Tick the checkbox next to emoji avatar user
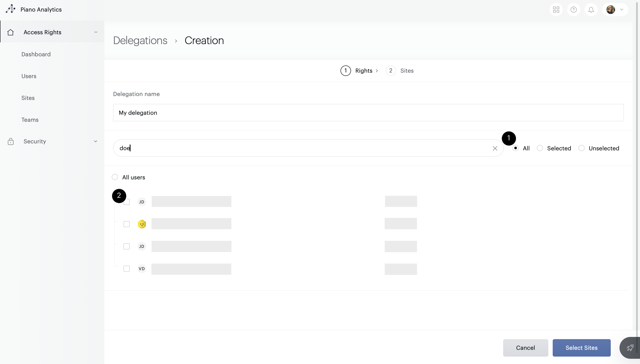640x364 pixels. 127,224
